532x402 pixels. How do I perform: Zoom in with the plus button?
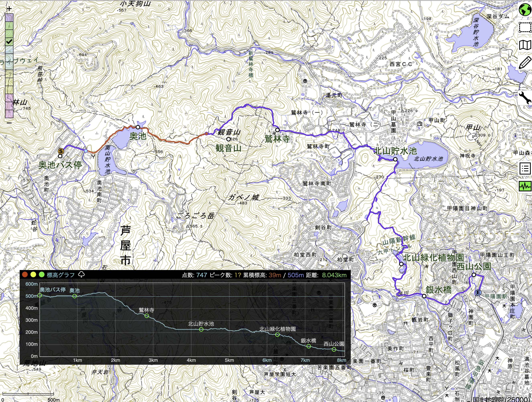point(9,9)
